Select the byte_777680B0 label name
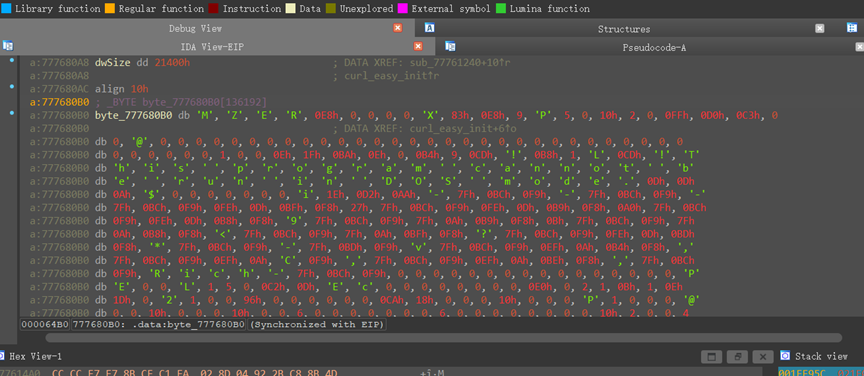This screenshot has width=864, height=376. pos(133,116)
